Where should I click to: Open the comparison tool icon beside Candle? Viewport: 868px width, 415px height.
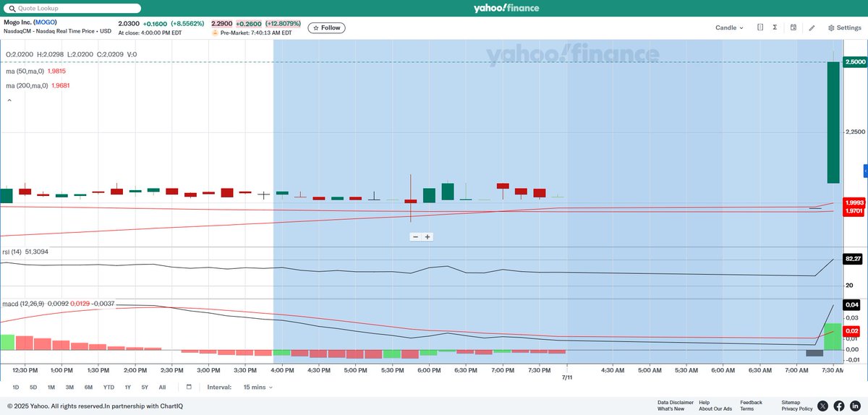pyautogui.click(x=760, y=27)
